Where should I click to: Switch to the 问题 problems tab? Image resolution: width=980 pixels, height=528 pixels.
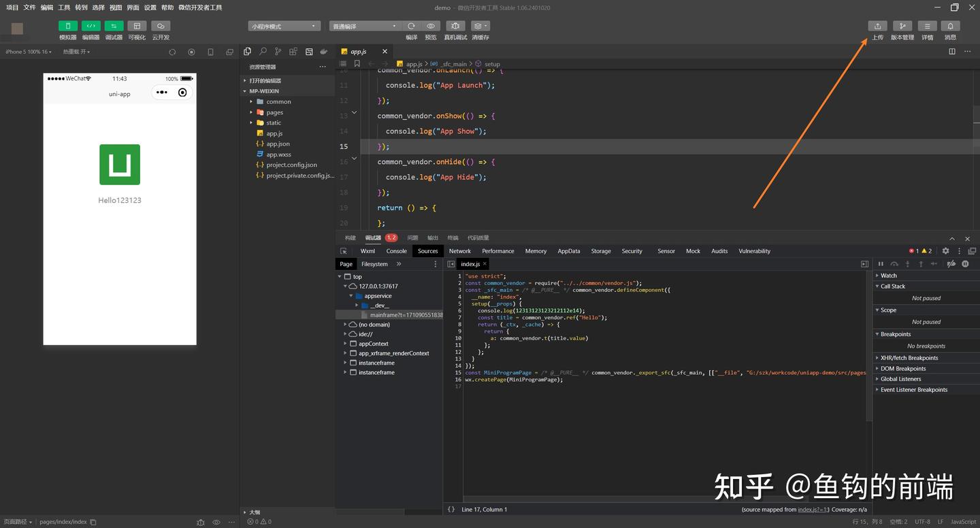412,238
